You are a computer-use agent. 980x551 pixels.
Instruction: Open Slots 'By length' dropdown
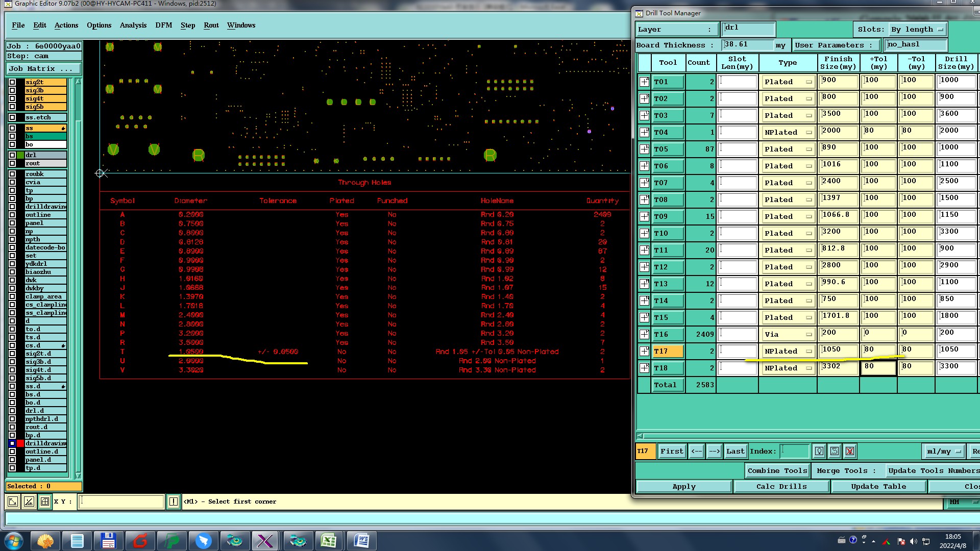(918, 30)
